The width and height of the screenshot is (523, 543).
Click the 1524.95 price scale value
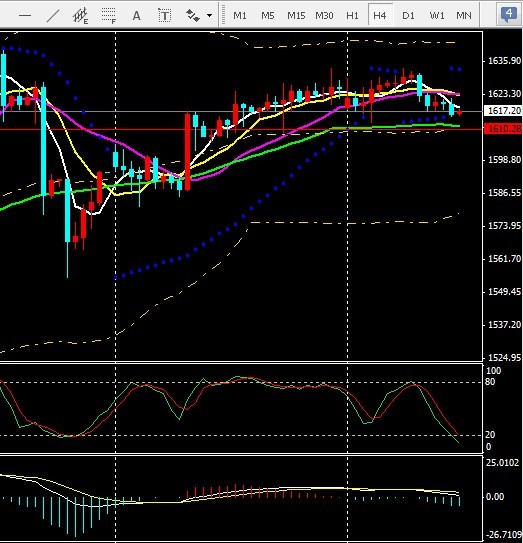504,357
